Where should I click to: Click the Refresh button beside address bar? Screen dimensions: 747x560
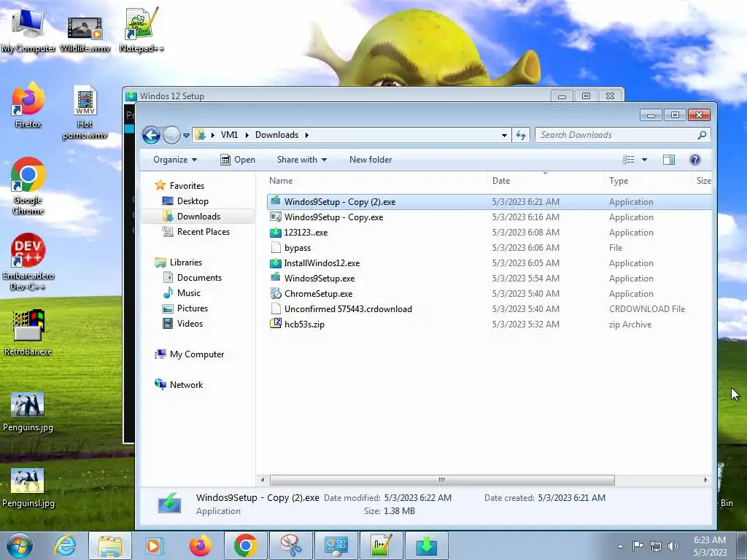pos(521,135)
